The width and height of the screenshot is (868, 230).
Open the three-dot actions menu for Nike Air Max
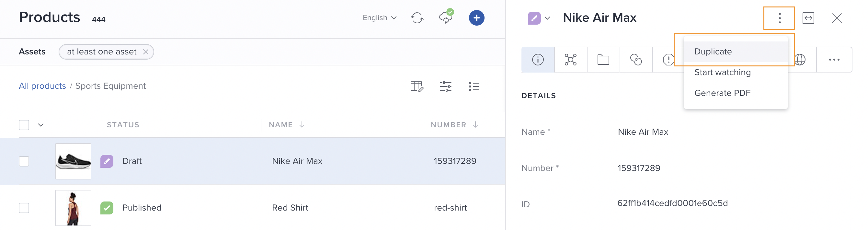(x=779, y=18)
